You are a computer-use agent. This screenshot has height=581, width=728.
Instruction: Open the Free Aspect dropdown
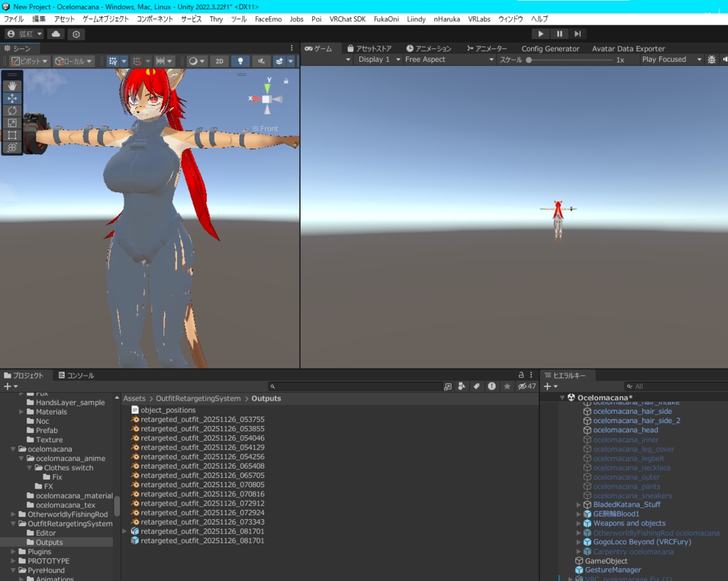449,60
